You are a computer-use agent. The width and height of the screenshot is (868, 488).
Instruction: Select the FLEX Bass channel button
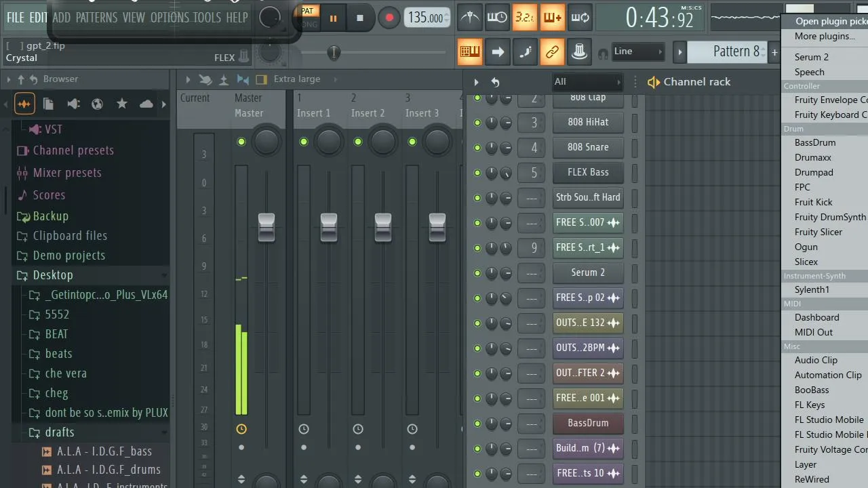point(588,173)
